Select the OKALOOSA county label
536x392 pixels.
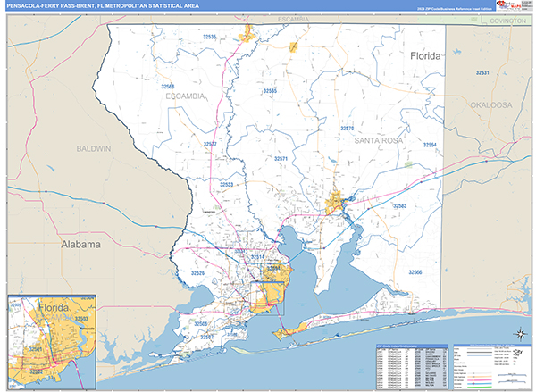[x=490, y=104]
